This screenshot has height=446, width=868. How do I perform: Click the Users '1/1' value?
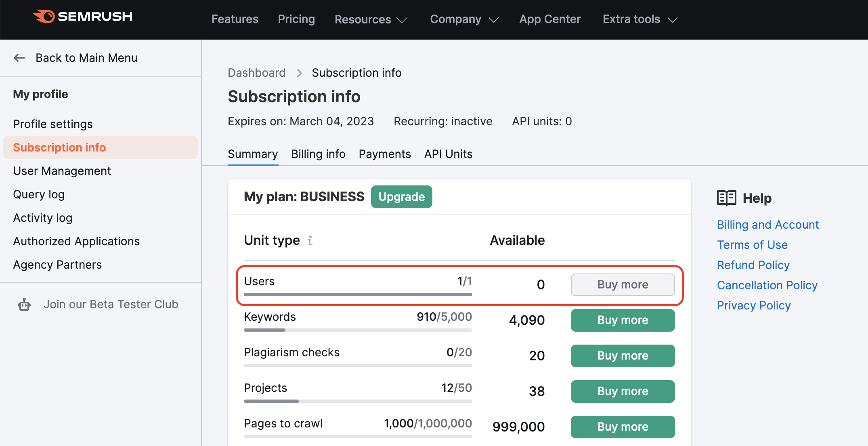[x=464, y=281]
